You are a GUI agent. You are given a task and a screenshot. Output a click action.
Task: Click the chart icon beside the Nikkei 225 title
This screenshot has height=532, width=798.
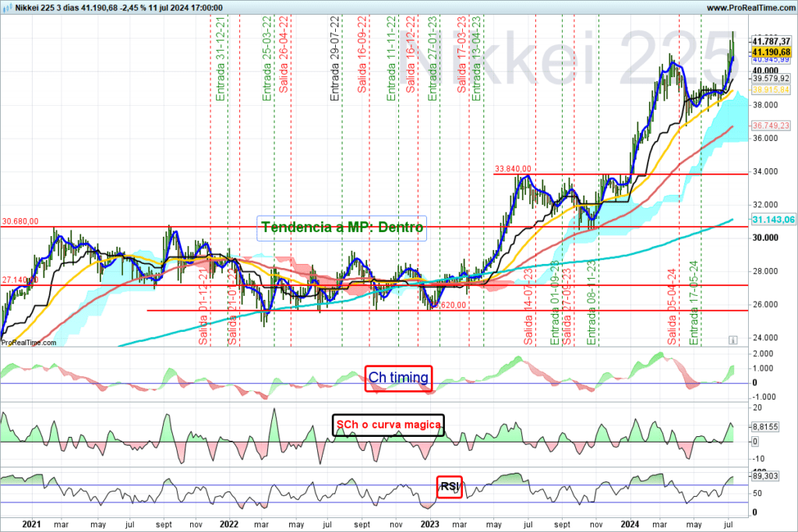tap(8, 8)
